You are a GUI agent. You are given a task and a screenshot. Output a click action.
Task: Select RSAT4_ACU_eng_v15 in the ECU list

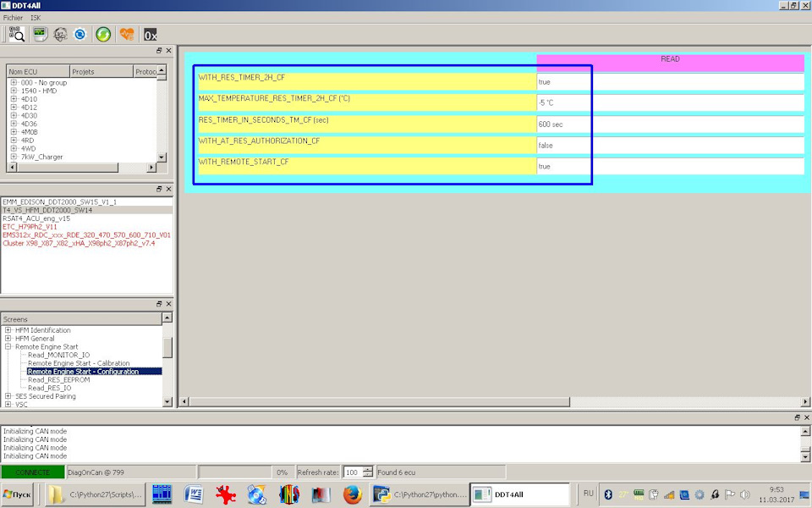pos(36,218)
